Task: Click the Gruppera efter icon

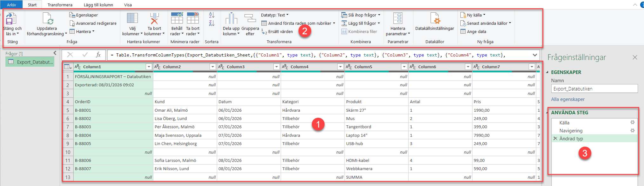Action: coord(250,19)
